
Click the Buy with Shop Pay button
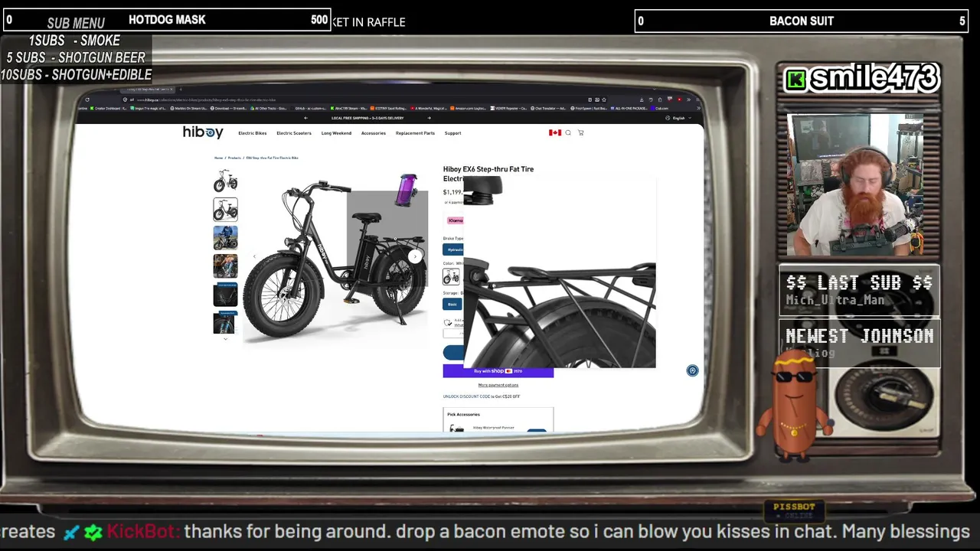pos(498,371)
